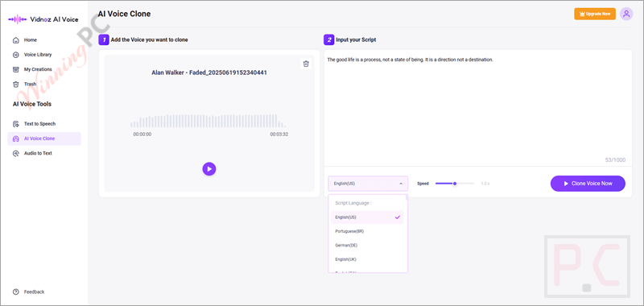The image size is (644, 306).
Task: Click the audio waveform of uploaded voice
Action: coord(208,121)
